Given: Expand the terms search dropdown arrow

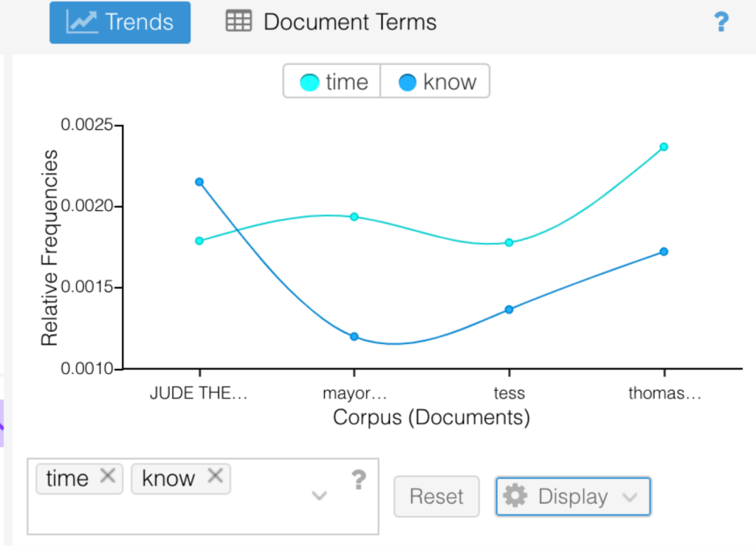Looking at the screenshot, I should 319,495.
